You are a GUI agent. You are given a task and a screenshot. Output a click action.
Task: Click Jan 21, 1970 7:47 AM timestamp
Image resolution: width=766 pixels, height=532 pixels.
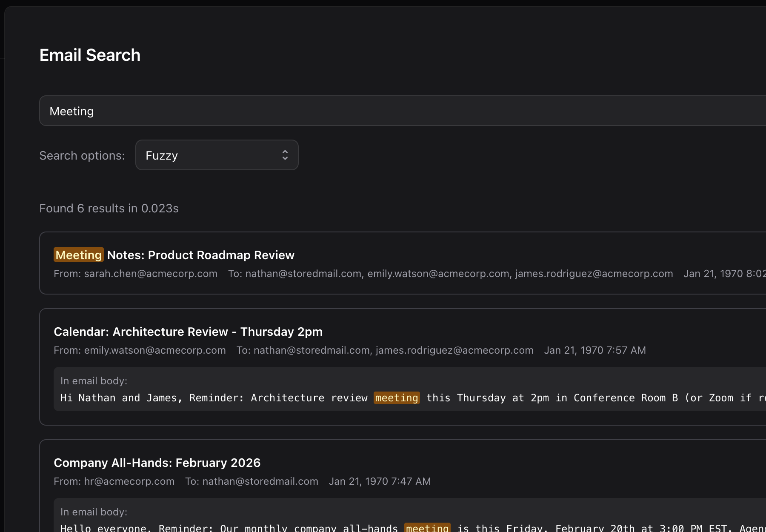click(x=380, y=481)
